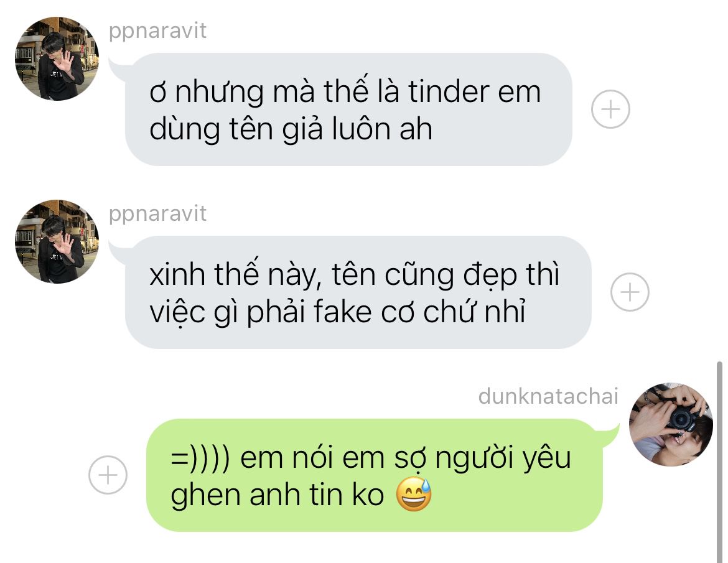Click the ppnaravit username above the second message
The width and height of the screenshot is (728, 563).
point(157,214)
